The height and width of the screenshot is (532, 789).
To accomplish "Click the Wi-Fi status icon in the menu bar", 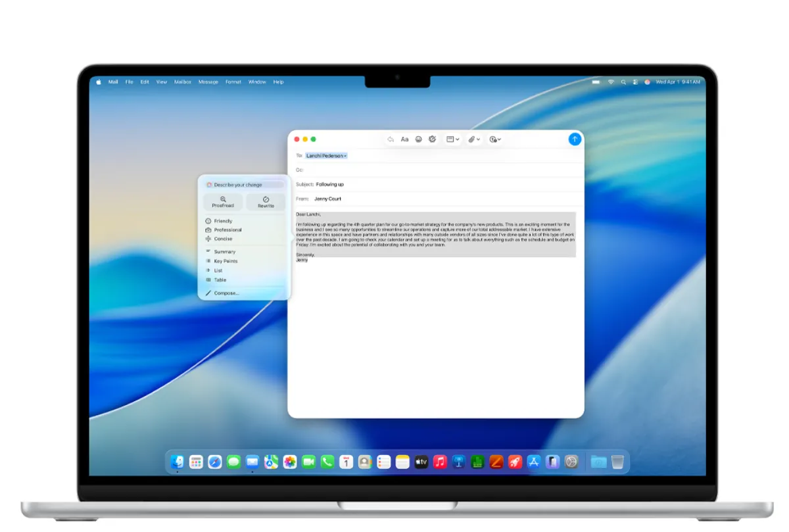I will [x=611, y=82].
